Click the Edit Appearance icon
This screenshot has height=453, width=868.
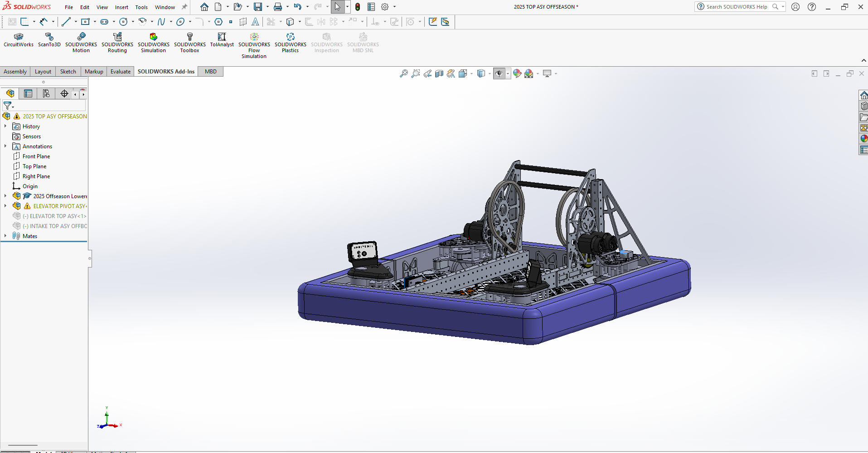point(517,73)
